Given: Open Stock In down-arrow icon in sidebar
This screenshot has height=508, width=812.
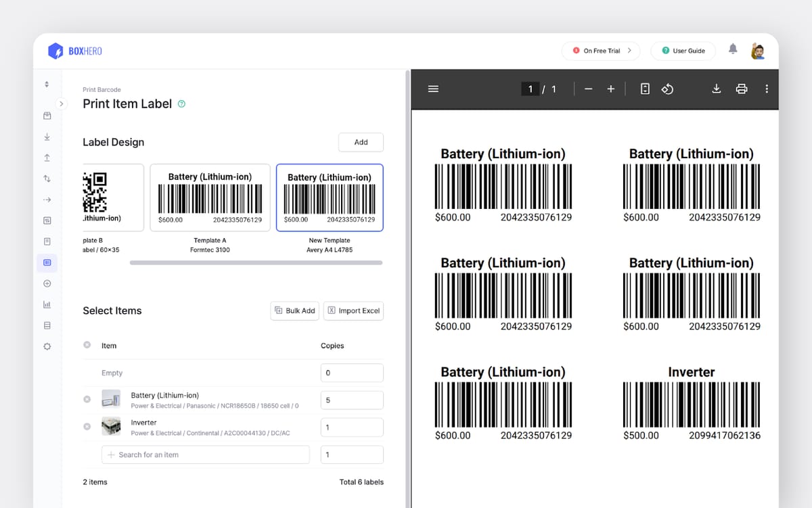Looking at the screenshot, I should coord(47,137).
